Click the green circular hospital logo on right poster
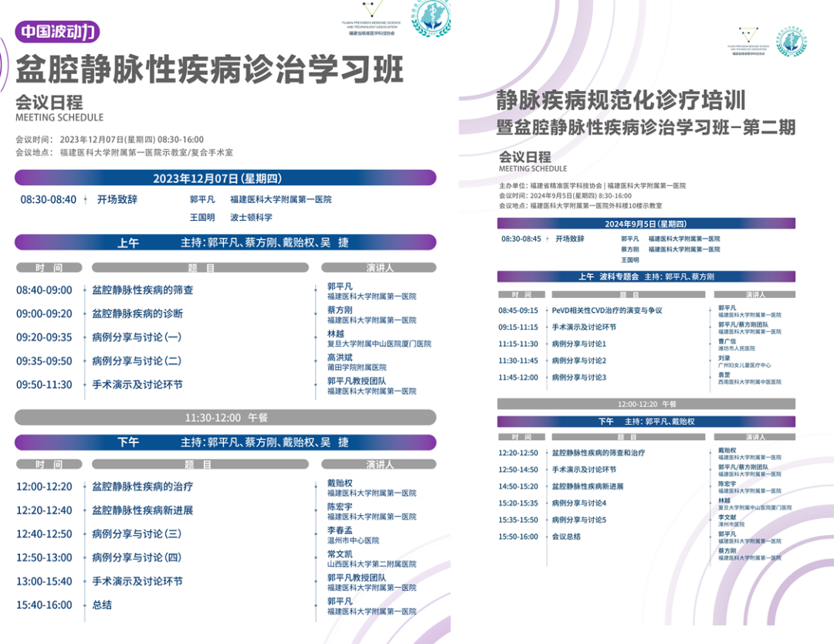This screenshot has width=834, height=644. tap(792, 42)
